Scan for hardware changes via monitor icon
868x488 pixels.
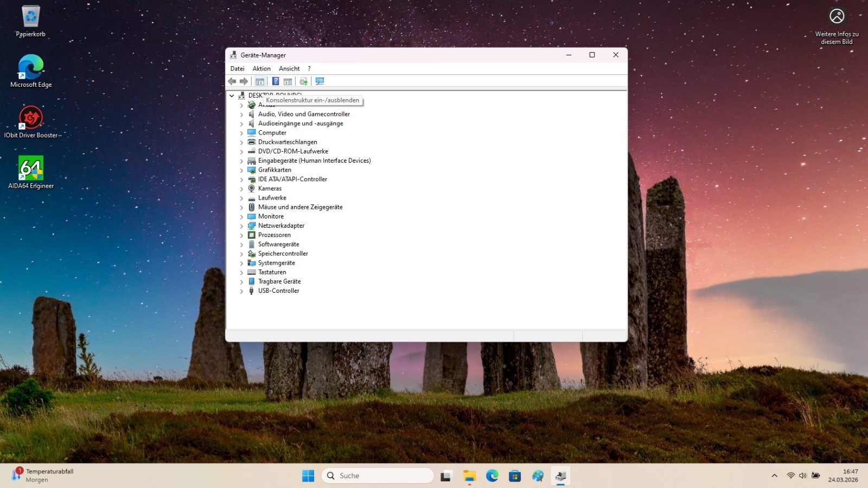tap(320, 81)
